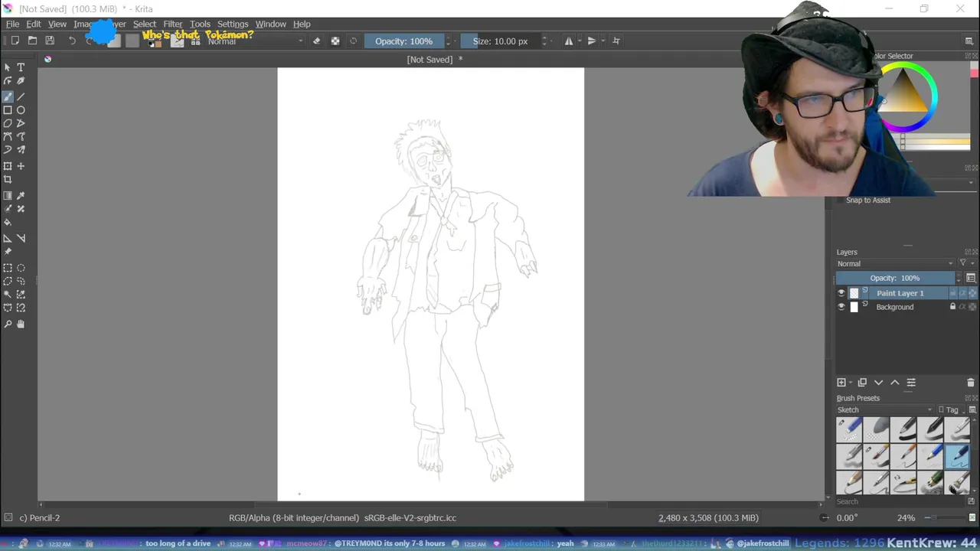980x551 pixels.
Task: Toggle Preserve Alpha in toolbar
Action: 335,41
